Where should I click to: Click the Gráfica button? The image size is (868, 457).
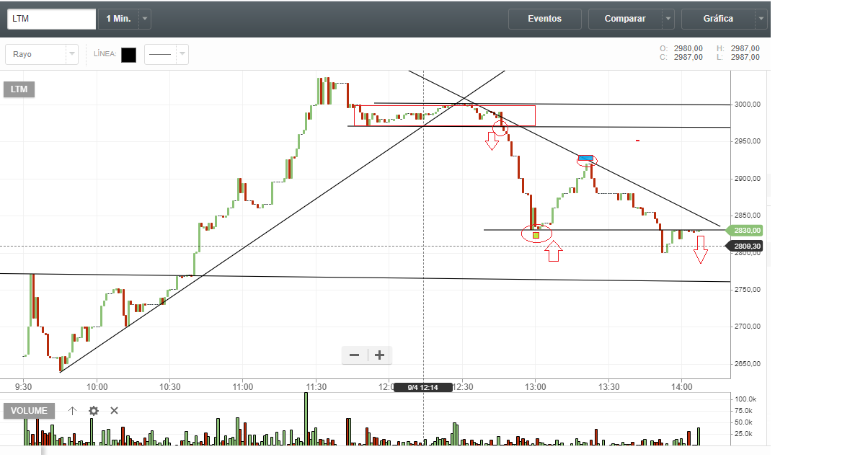(718, 19)
